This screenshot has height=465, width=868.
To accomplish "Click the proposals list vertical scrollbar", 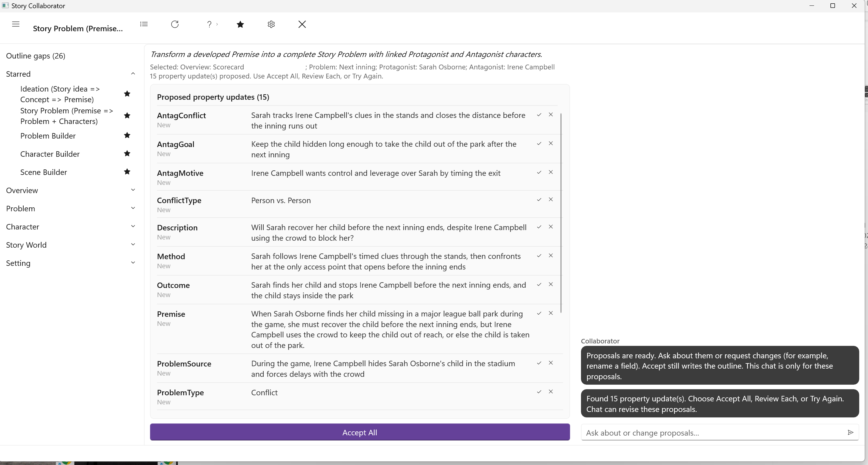I will [561, 213].
